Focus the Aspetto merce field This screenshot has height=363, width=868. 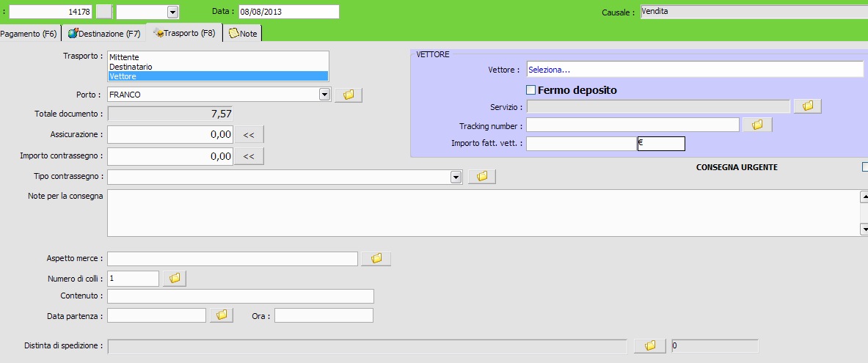[x=233, y=259]
